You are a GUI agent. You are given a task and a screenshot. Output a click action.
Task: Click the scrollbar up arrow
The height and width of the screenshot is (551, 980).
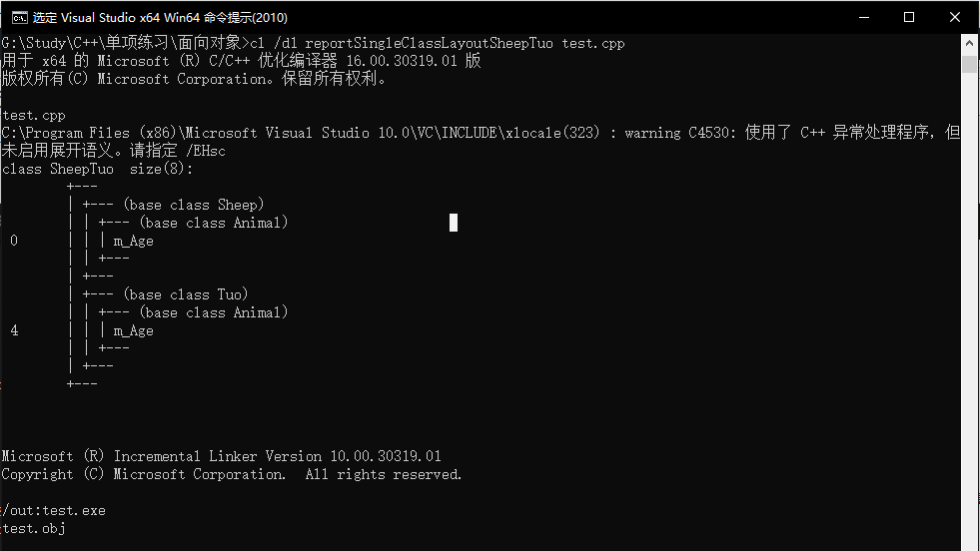point(970,43)
